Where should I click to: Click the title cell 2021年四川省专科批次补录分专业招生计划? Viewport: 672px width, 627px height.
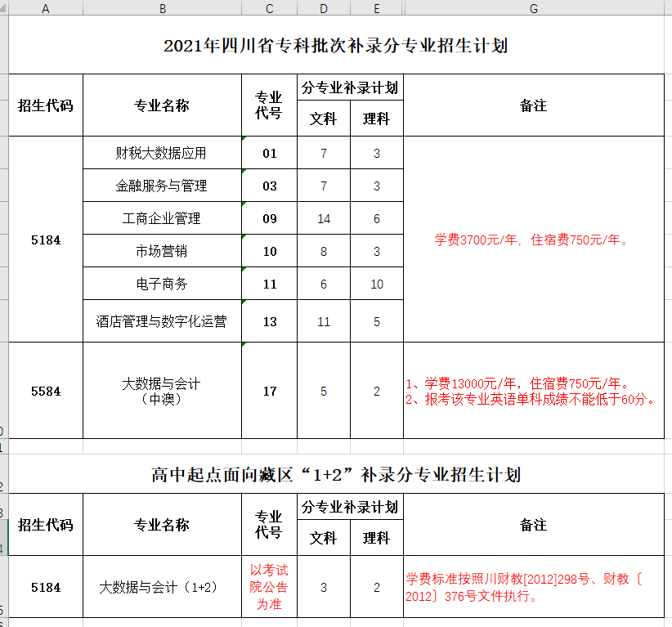pyautogui.click(x=336, y=46)
